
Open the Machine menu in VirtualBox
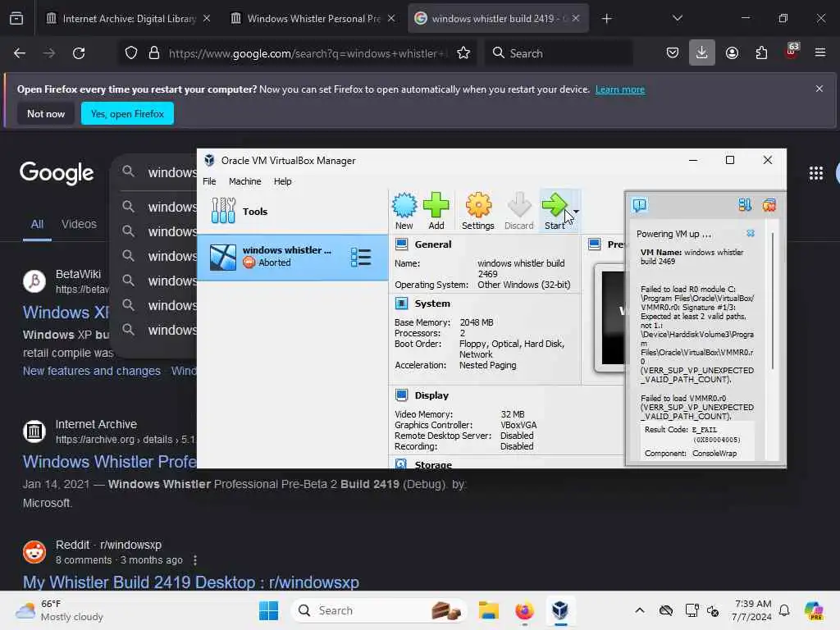click(x=244, y=181)
